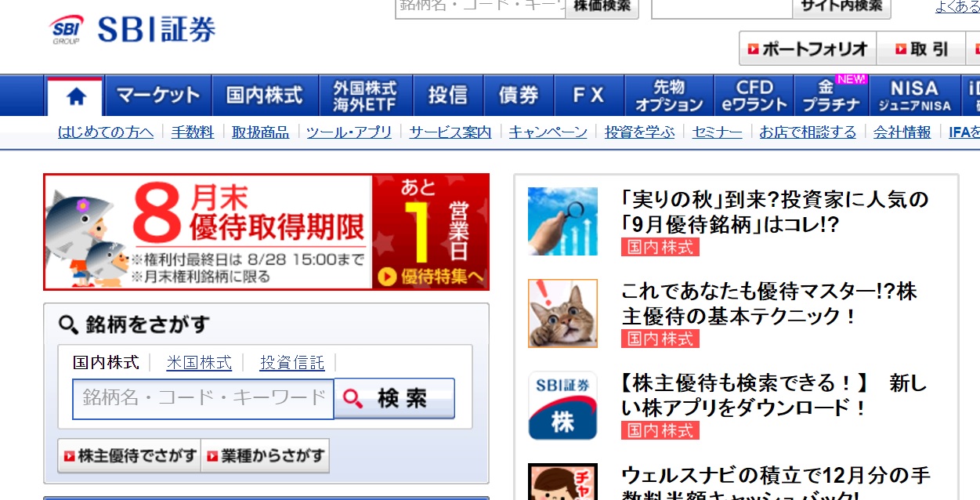Open the SBI証券 株 app icon

[562, 406]
